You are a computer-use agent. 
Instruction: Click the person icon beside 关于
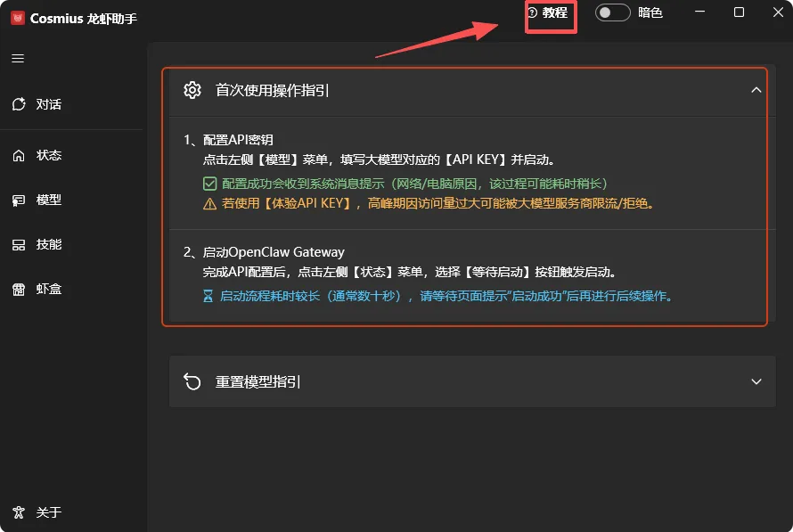point(19,512)
